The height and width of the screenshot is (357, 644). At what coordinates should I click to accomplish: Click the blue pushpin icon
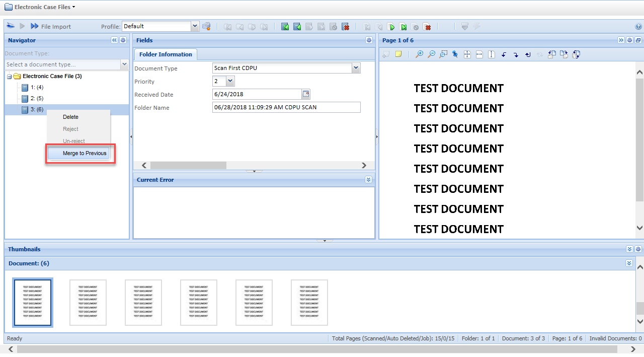pyautogui.click(x=455, y=54)
